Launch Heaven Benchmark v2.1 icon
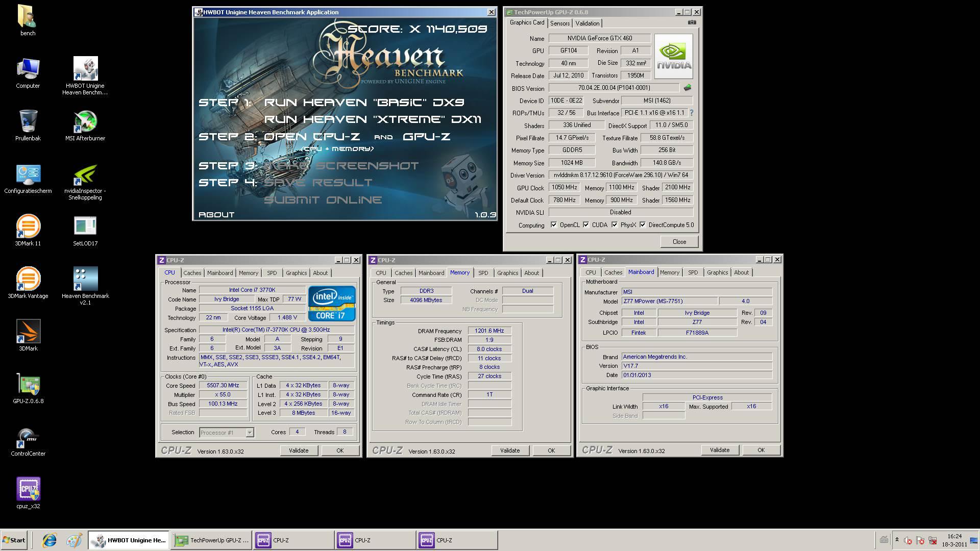 pyautogui.click(x=85, y=286)
